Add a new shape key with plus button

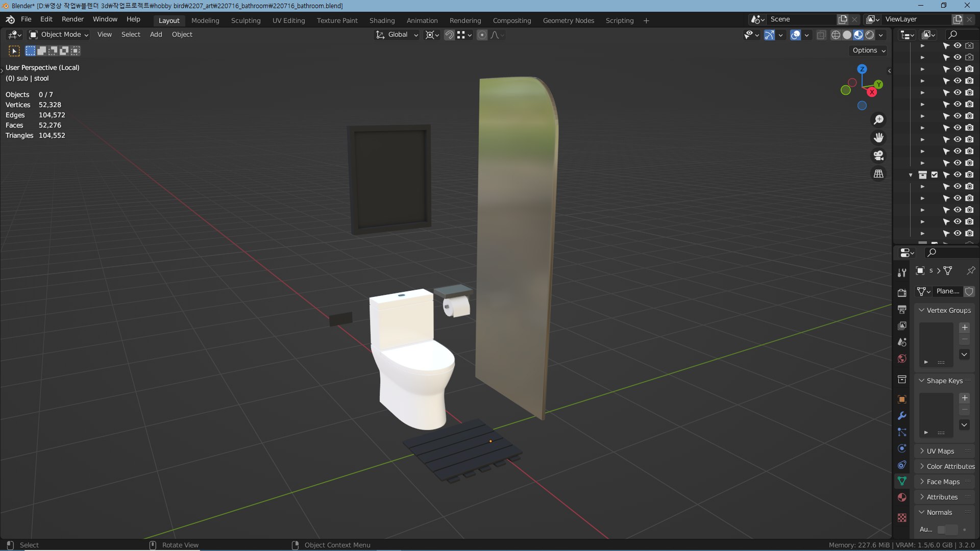[x=964, y=398]
